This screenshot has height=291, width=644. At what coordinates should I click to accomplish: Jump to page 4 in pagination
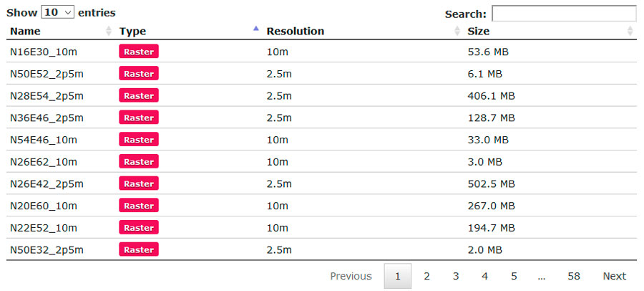pos(484,276)
